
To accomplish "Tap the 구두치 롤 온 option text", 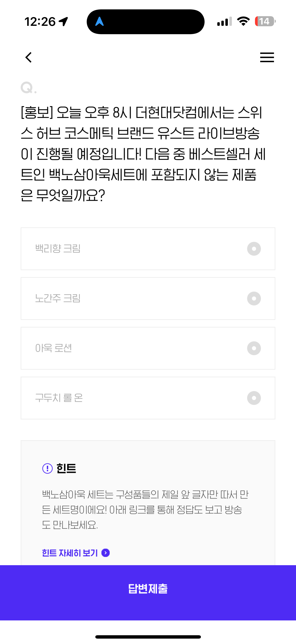I will pyautogui.click(x=59, y=398).
